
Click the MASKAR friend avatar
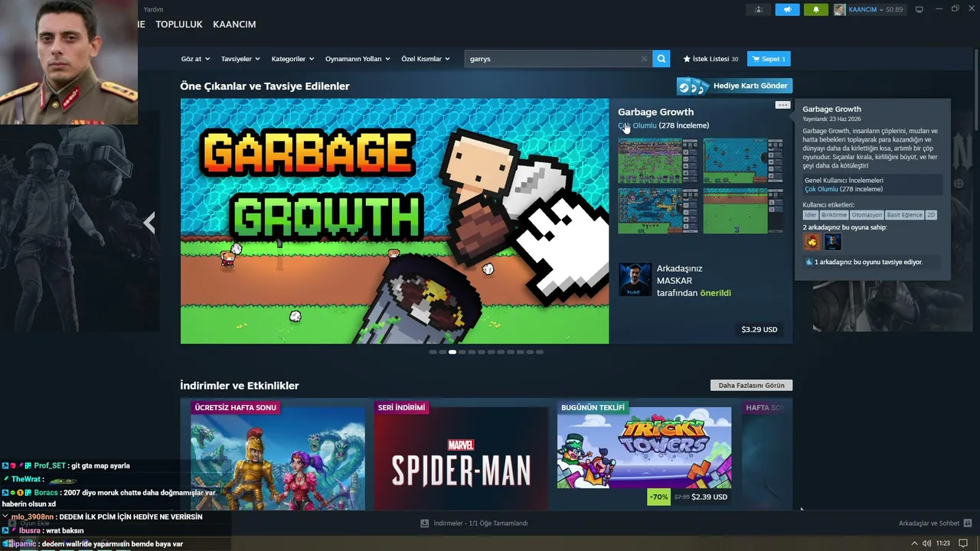click(635, 280)
